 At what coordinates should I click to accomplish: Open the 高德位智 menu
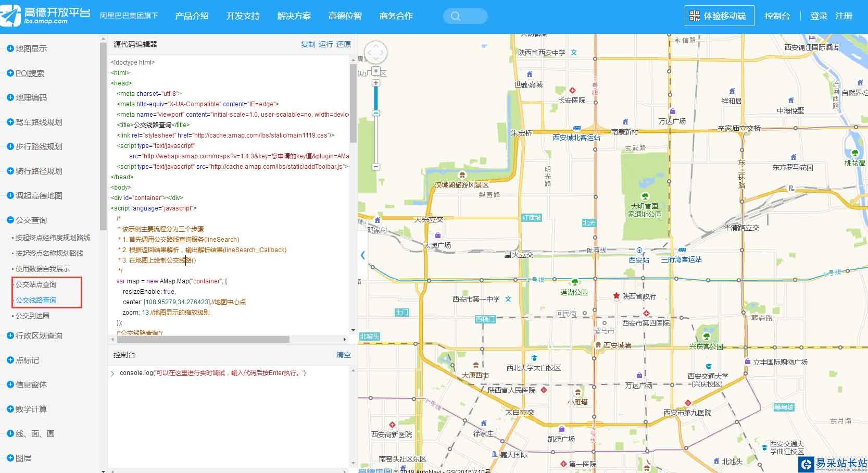pos(345,16)
